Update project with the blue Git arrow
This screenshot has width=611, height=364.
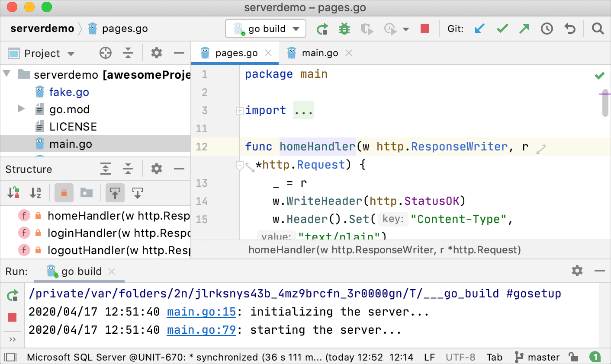click(x=479, y=29)
